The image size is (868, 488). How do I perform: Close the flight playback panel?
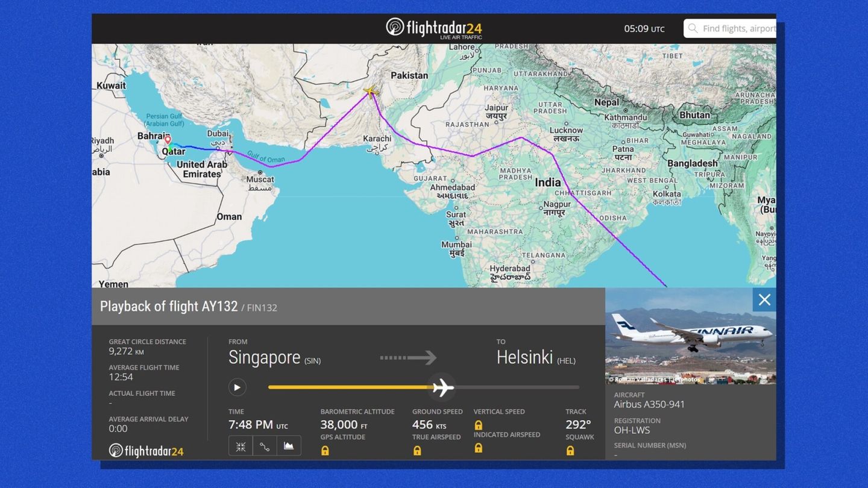[764, 300]
